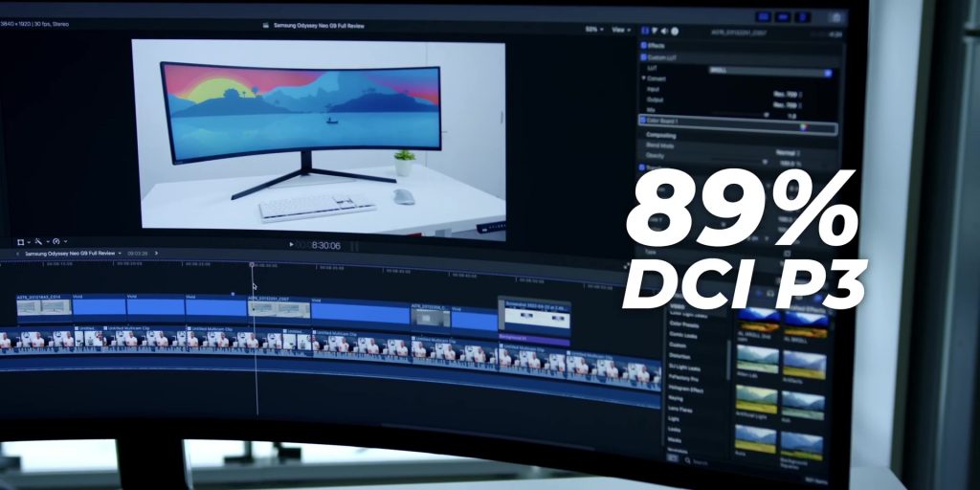Click the retime speedometer icon
Viewport: 980px width, 490px height.
(x=56, y=241)
